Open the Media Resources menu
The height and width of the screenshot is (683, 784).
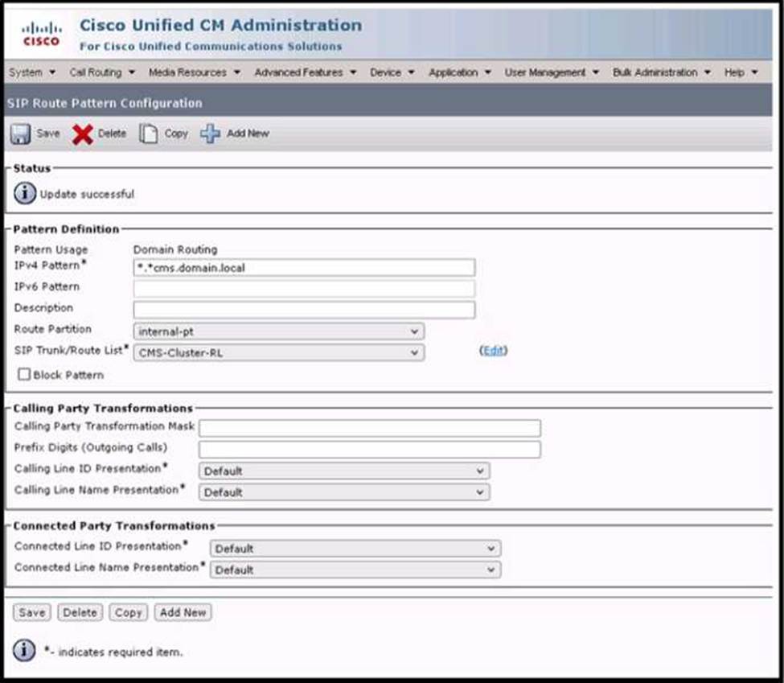[x=195, y=72]
